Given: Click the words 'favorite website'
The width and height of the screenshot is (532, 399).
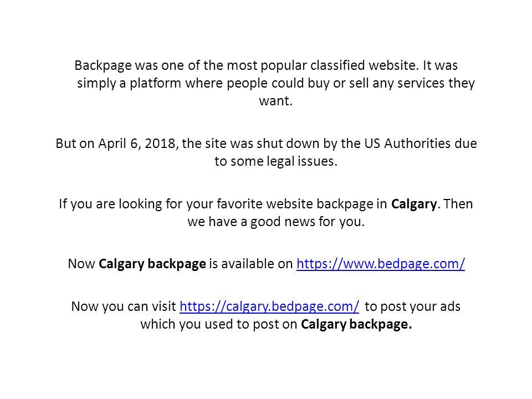Looking at the screenshot, I should [x=265, y=204].
